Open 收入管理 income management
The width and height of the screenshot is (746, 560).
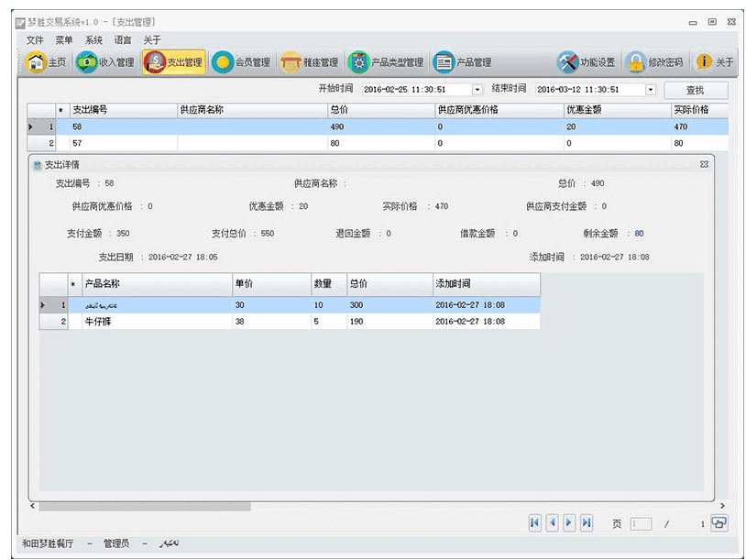(x=105, y=62)
